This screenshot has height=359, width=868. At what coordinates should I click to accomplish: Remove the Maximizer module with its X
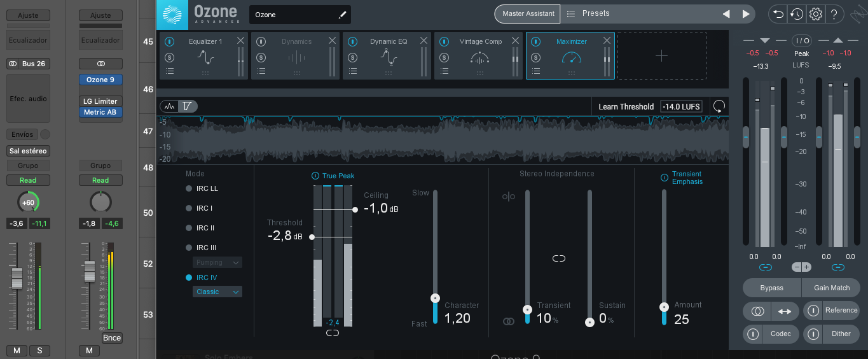607,41
